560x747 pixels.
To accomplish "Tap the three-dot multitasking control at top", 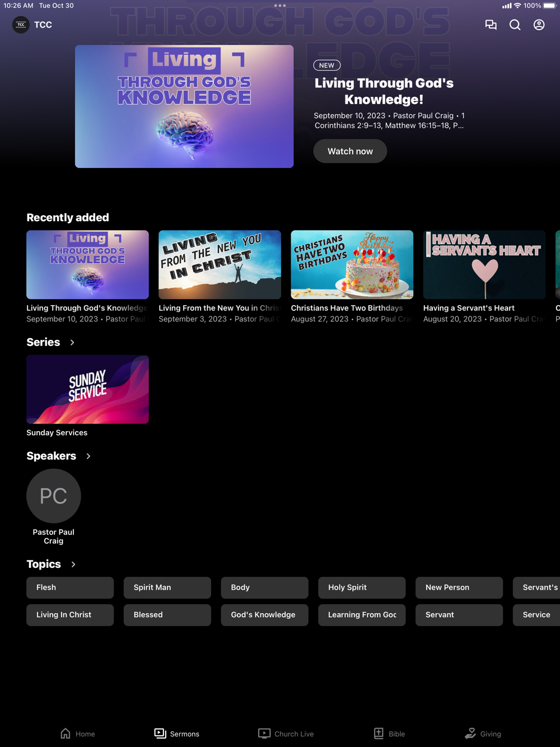I will [280, 6].
